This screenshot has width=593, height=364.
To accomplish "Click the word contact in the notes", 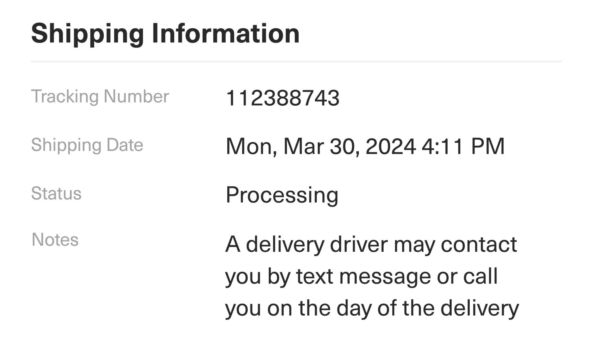I will [479, 245].
